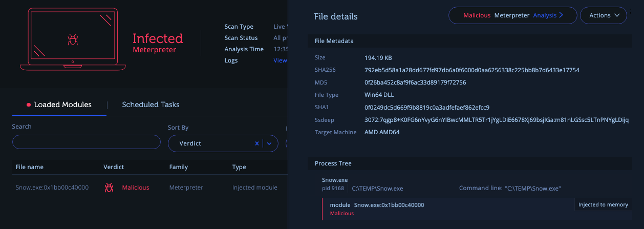This screenshot has width=644, height=229.
Task: Click the Verdict column header
Action: (114, 167)
